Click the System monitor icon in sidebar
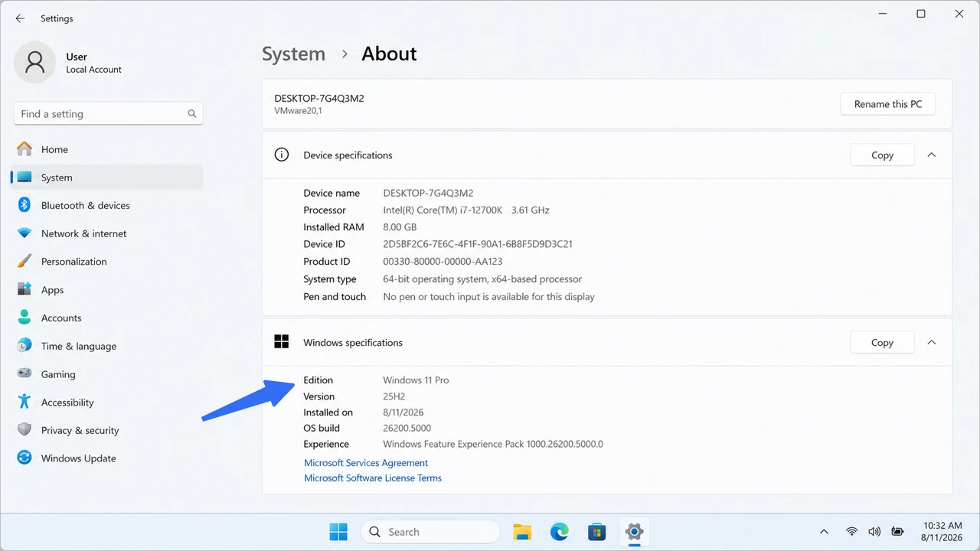980x551 pixels. click(x=24, y=178)
